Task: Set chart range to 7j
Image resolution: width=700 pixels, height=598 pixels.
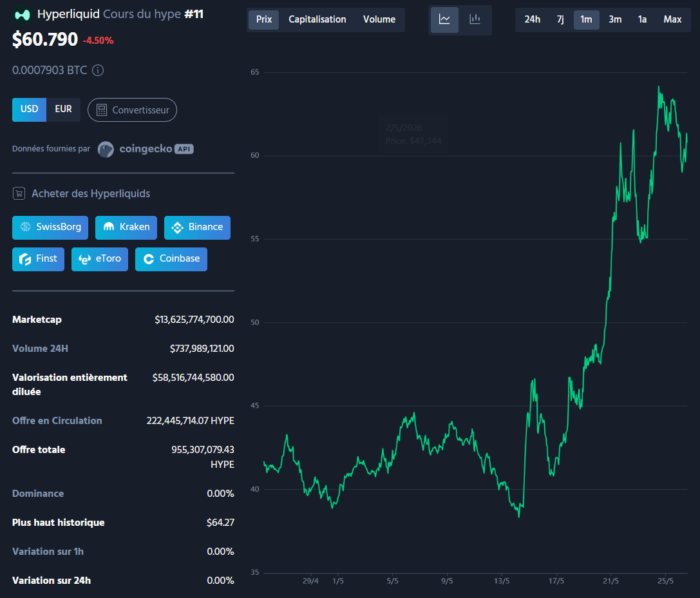Action: click(560, 19)
